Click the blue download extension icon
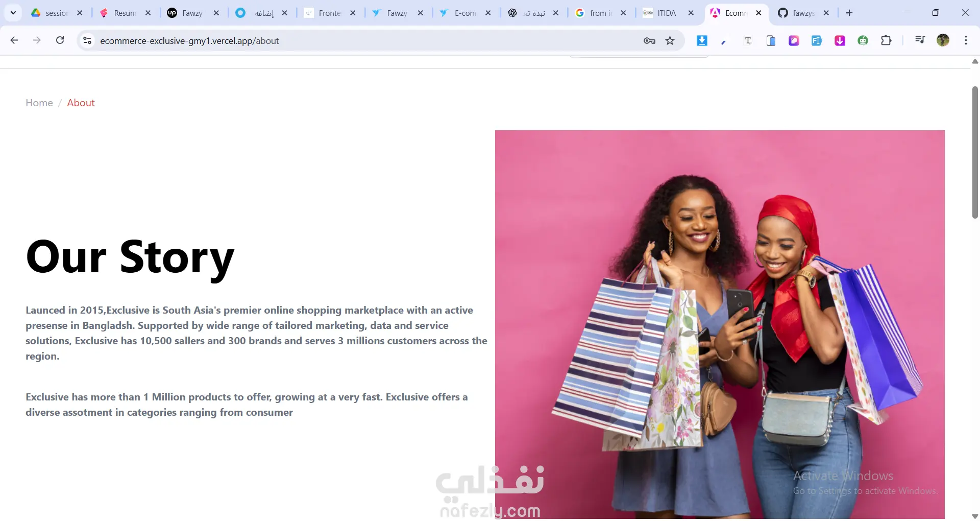 point(702,40)
